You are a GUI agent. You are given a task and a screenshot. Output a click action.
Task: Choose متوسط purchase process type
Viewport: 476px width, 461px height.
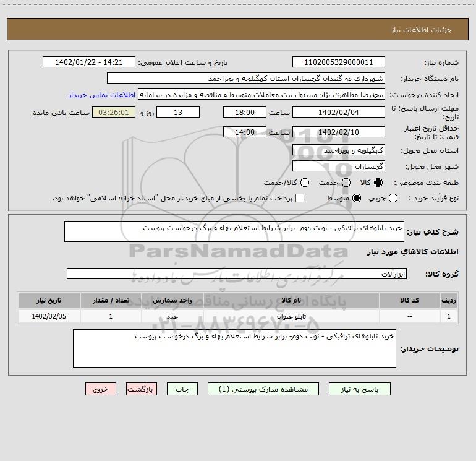point(357,198)
